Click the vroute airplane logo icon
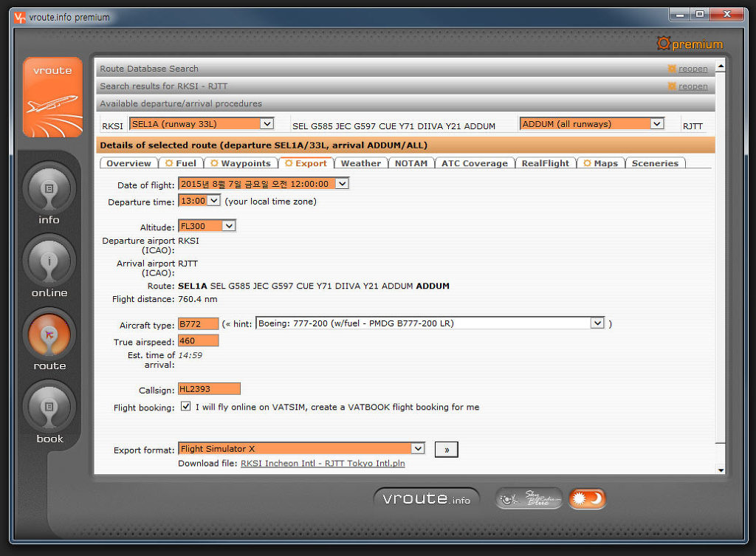The height and width of the screenshot is (556, 756). 52,98
